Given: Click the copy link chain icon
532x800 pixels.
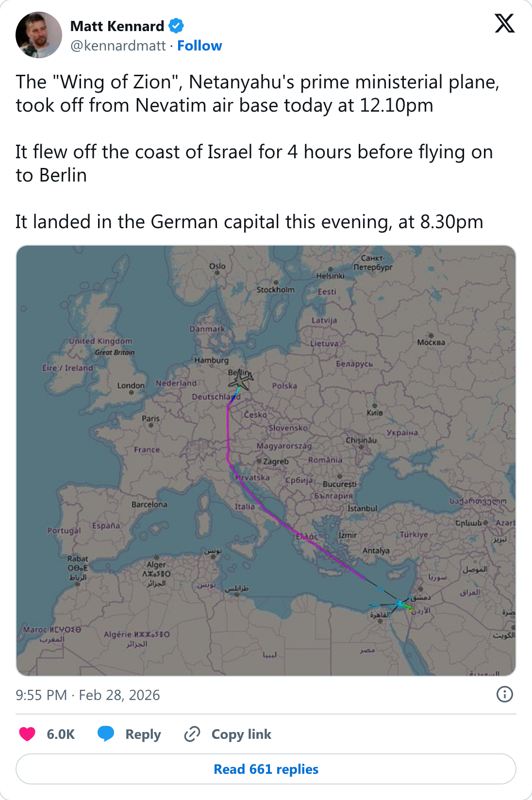Looking at the screenshot, I should 192,734.
